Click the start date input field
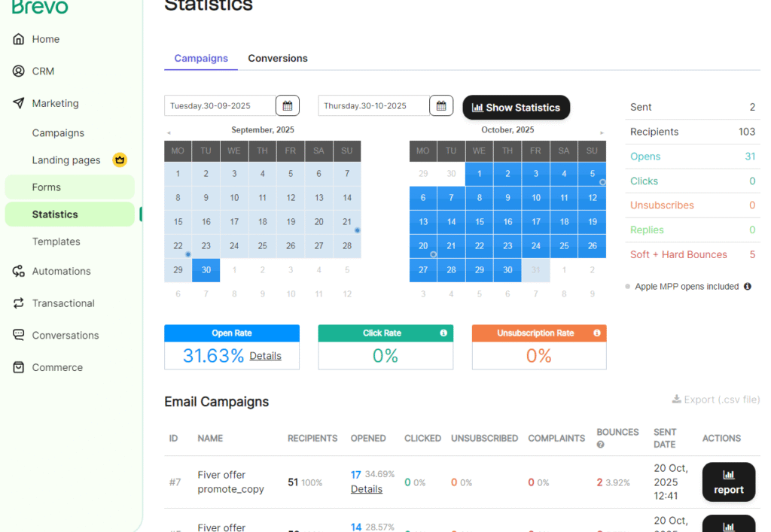771x532 pixels. tap(219, 106)
